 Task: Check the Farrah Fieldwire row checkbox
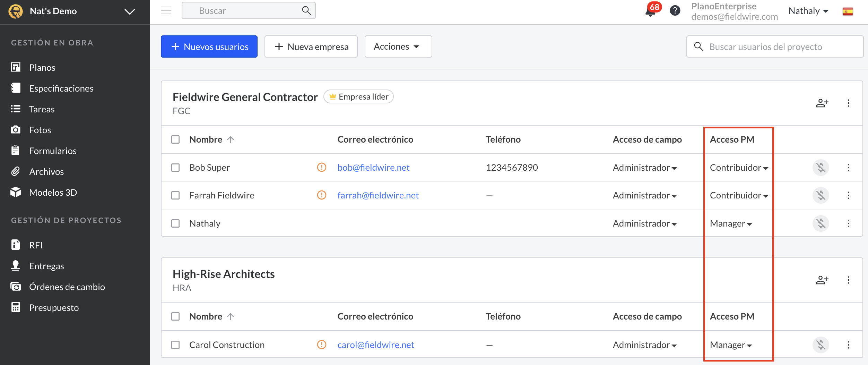pos(175,195)
